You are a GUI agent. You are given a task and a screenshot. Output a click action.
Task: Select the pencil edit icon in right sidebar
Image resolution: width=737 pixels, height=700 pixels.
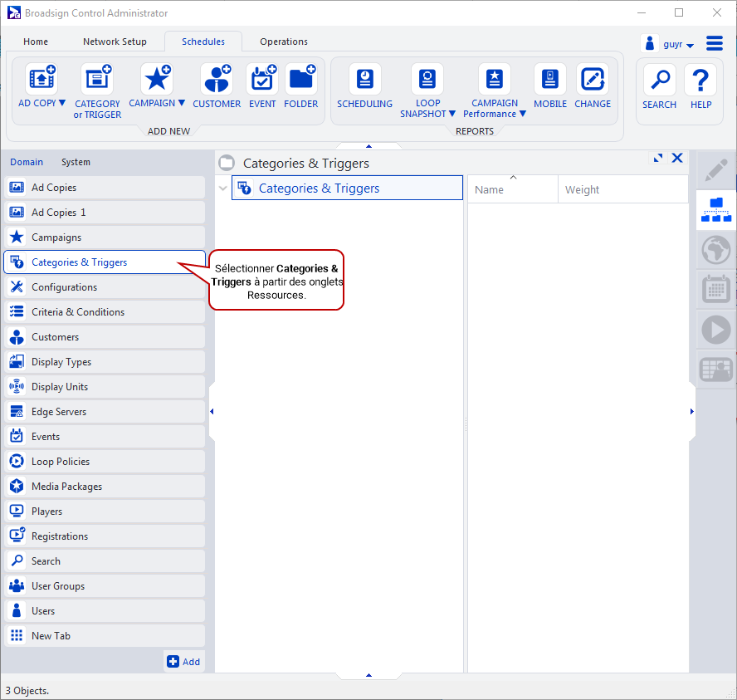pos(715,170)
